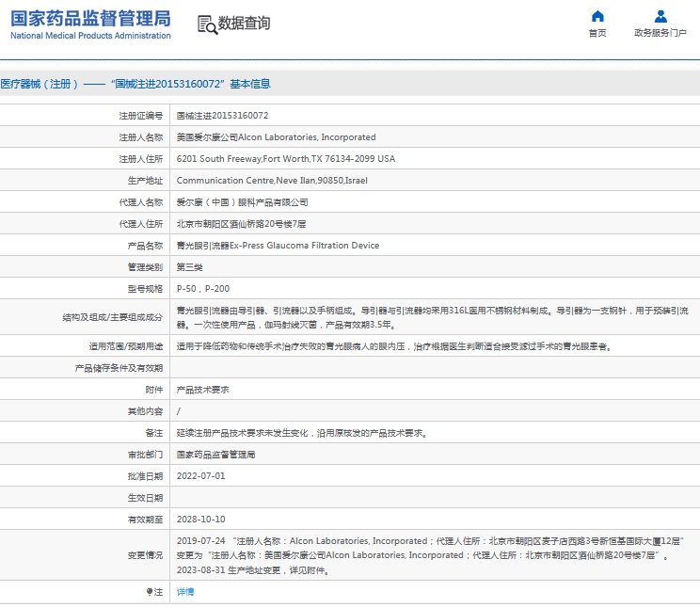Click the 首页 text label
Viewport: 700px width, 608px height.
[597, 33]
